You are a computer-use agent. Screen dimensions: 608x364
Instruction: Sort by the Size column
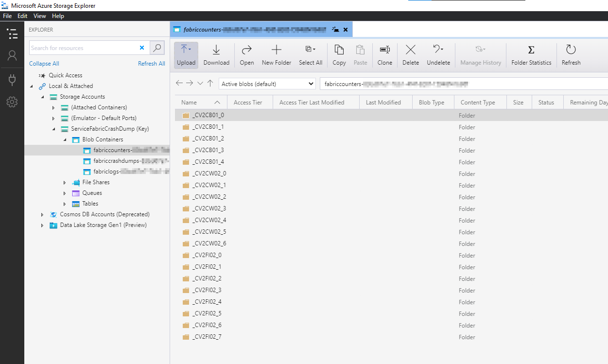519,103
